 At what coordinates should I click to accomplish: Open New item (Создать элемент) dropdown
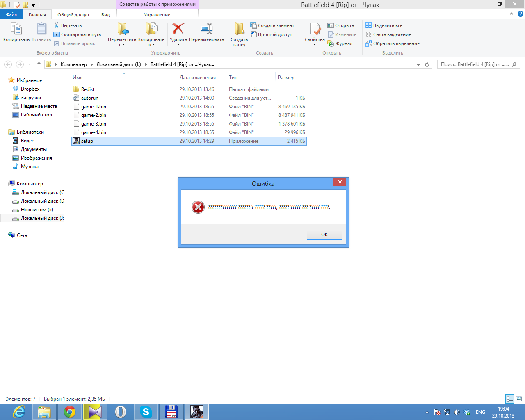coord(274,25)
